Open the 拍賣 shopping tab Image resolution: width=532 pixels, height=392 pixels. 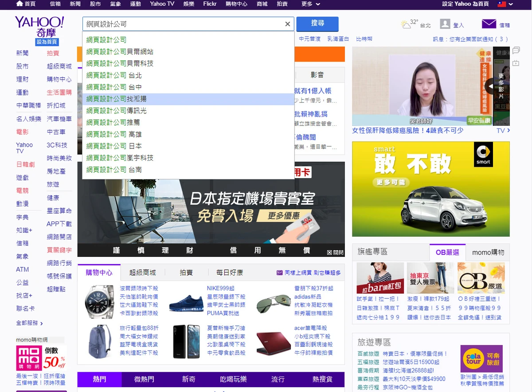pyautogui.click(x=186, y=272)
